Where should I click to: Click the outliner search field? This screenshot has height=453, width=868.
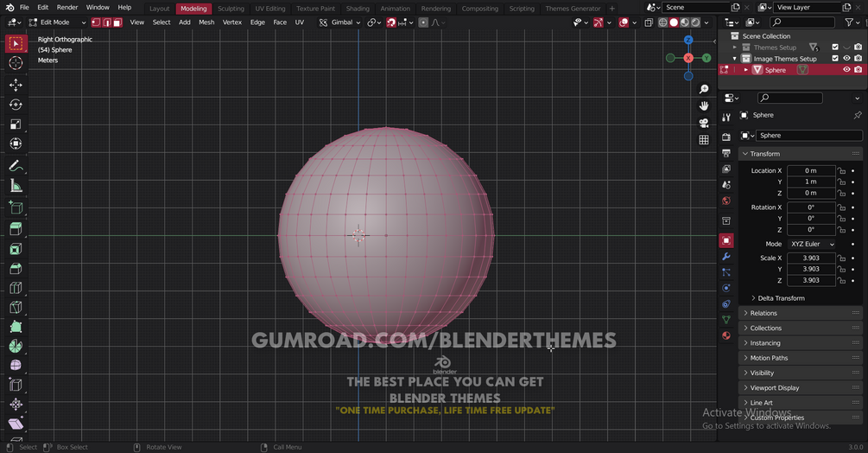pos(802,22)
